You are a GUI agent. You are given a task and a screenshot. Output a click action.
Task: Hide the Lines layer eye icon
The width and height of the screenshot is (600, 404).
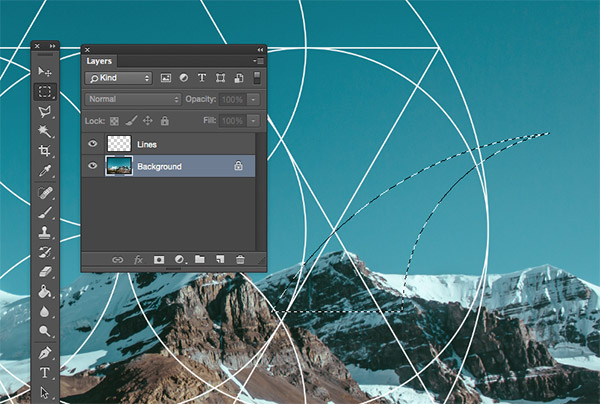pos(92,144)
